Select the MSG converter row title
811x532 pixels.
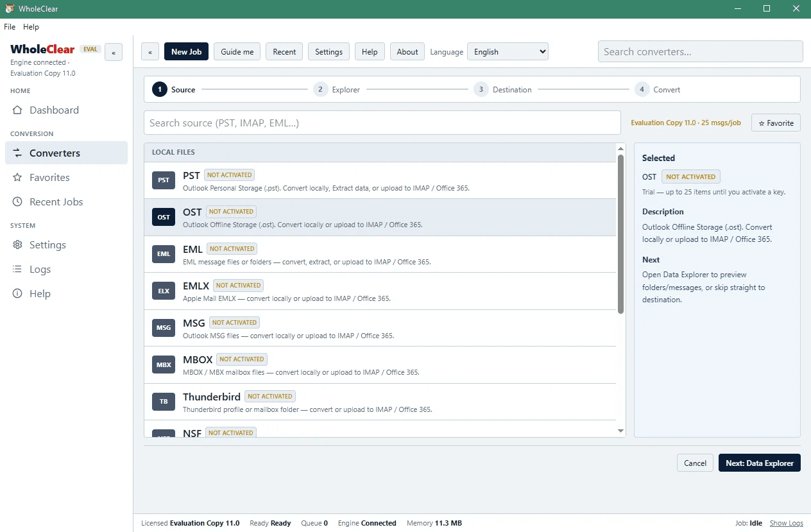click(x=194, y=323)
